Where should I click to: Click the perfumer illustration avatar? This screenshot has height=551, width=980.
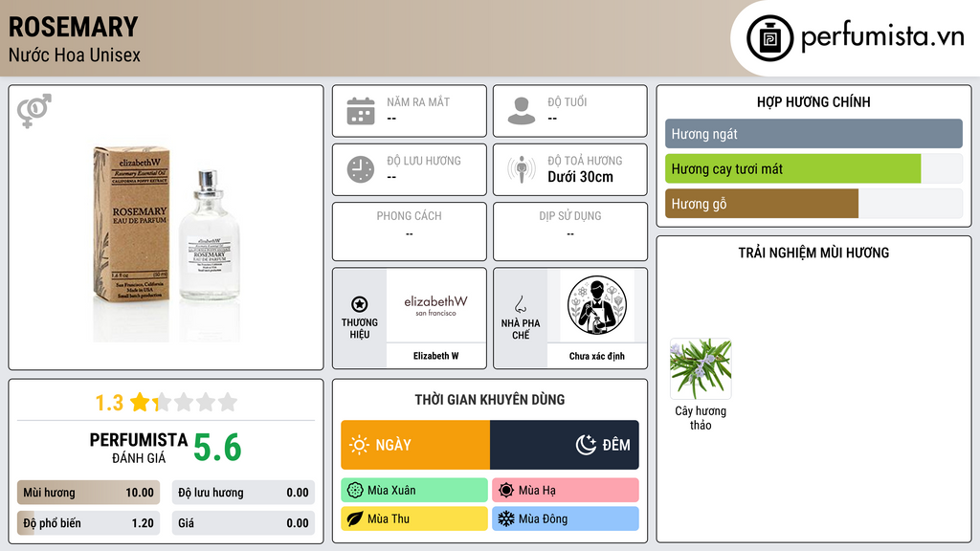(597, 305)
